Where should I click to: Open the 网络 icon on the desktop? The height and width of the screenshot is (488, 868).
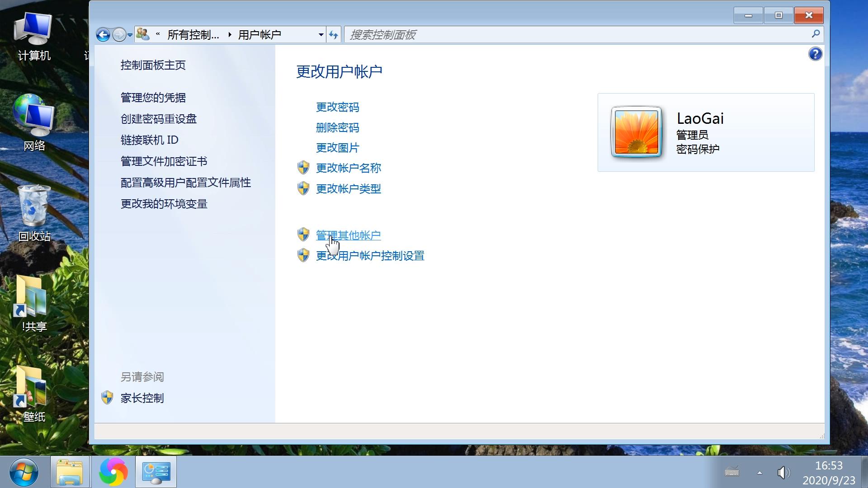coord(34,120)
